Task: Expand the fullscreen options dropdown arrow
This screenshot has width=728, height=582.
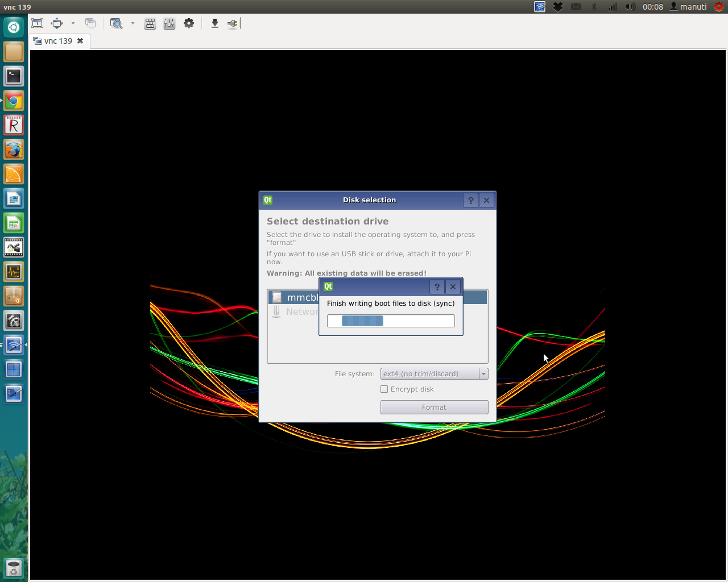Action: coord(73,23)
